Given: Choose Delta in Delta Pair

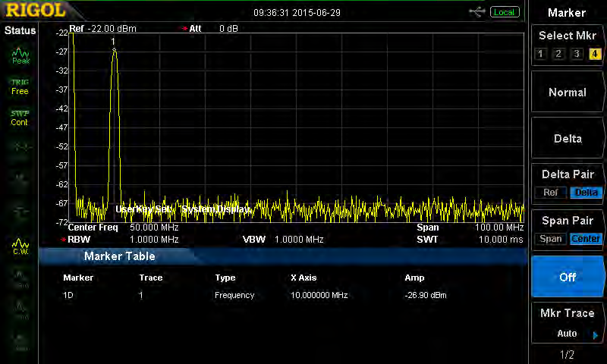Looking at the screenshot, I should coord(586,193).
